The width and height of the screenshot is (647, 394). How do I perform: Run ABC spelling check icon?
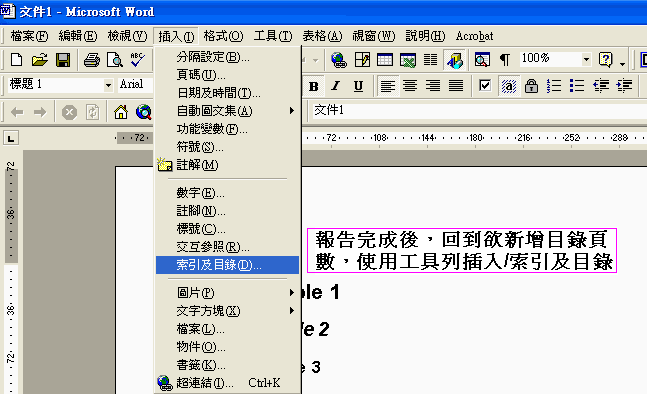(x=137, y=60)
